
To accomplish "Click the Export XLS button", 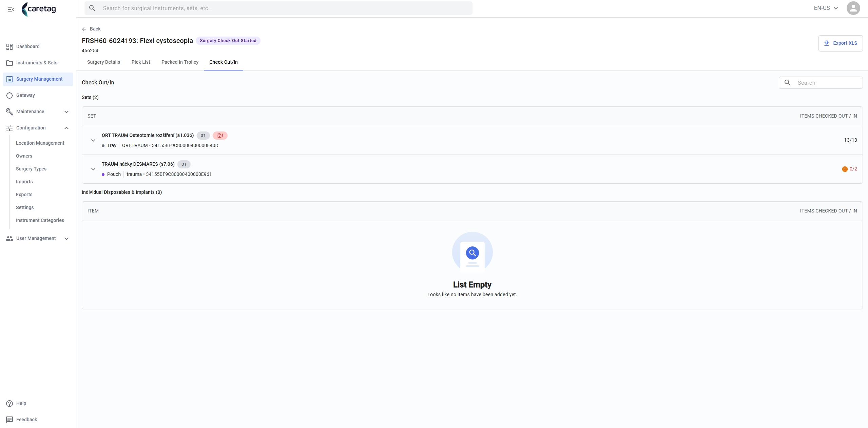I will point(840,43).
